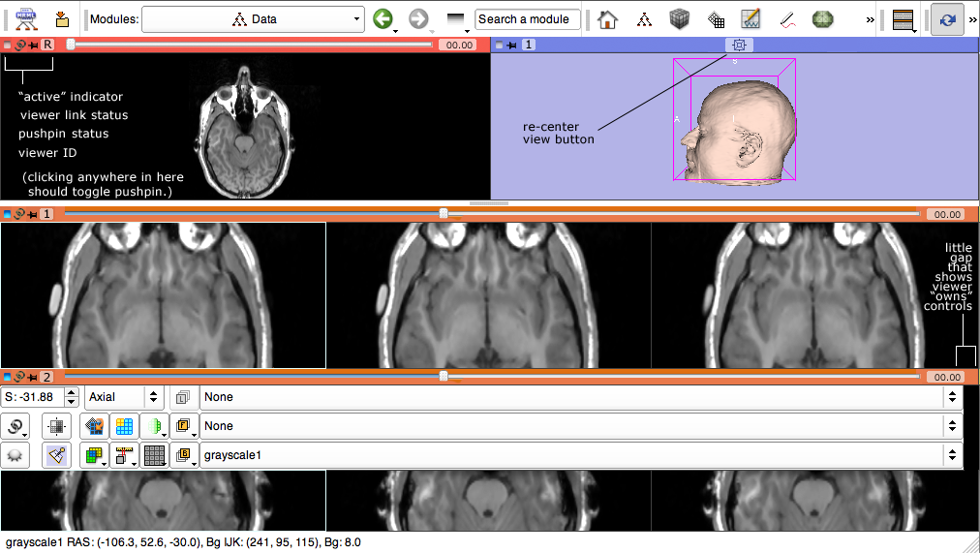Open the Volume Rendering cube icon

681,19
